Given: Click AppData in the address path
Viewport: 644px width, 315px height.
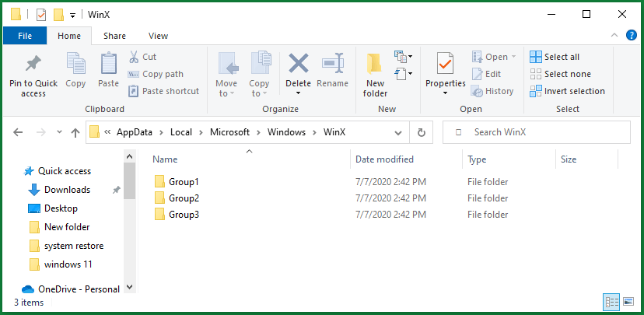Looking at the screenshot, I should 135,132.
